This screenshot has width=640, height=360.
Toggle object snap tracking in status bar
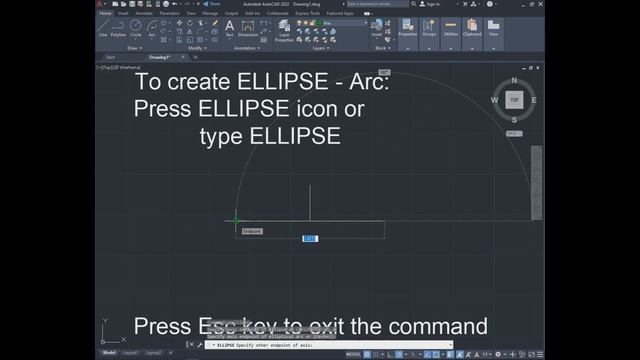click(x=427, y=354)
